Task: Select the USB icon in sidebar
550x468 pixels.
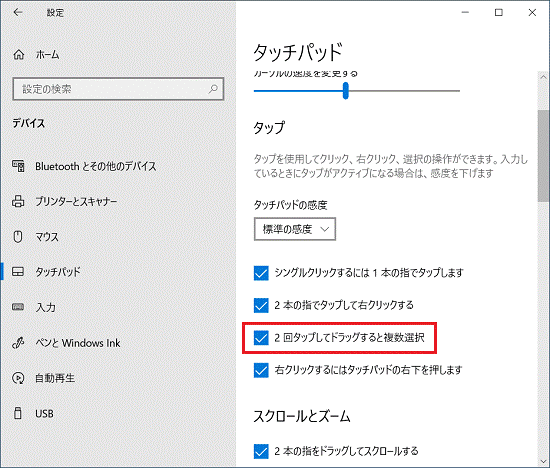Action: click(x=18, y=413)
